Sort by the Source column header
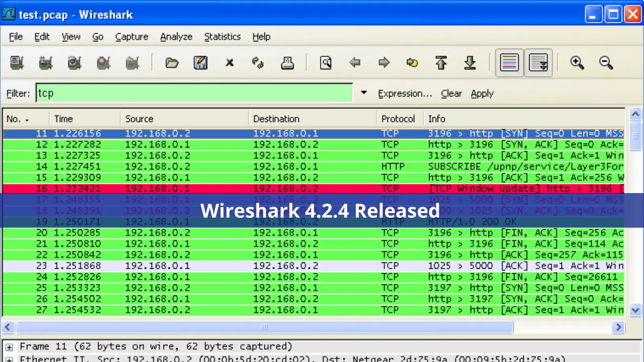This screenshot has height=362, width=644. coord(184,119)
